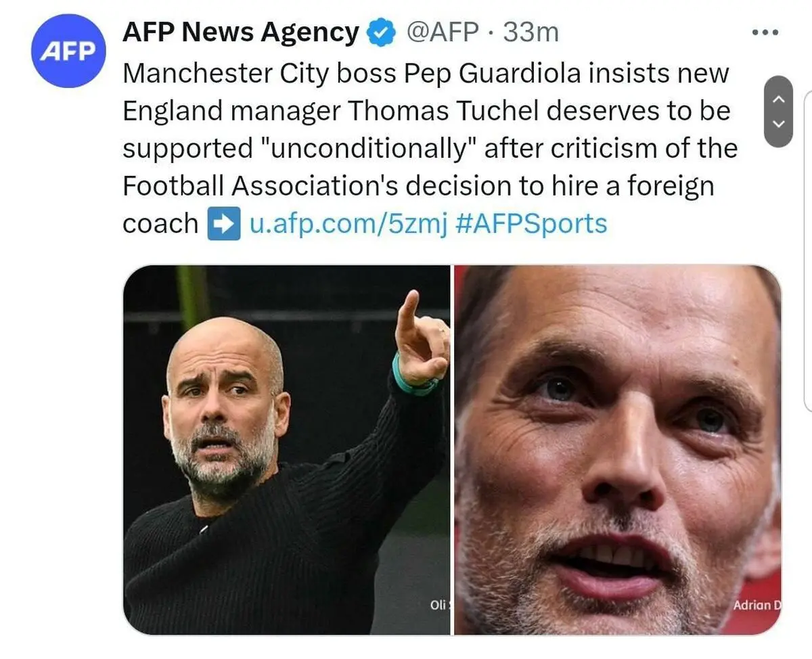This screenshot has width=812, height=659.
Task: Click the grey scroll pill control
Action: [x=777, y=112]
